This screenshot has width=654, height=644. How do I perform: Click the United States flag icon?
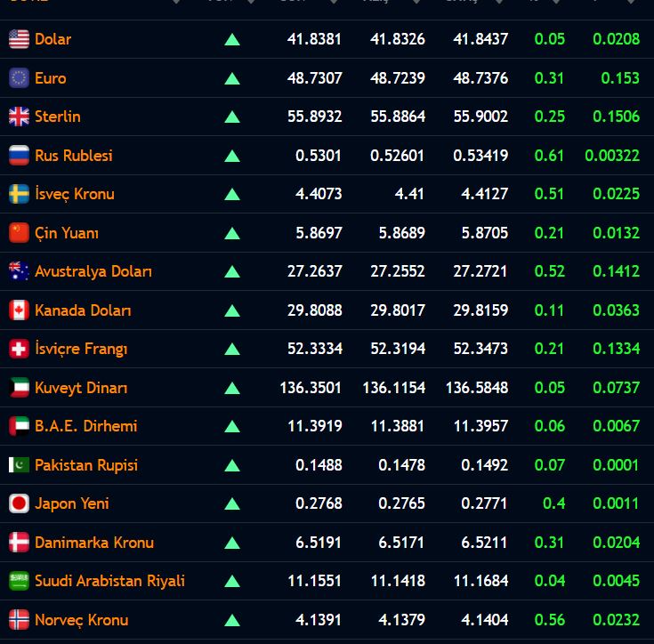[19, 39]
